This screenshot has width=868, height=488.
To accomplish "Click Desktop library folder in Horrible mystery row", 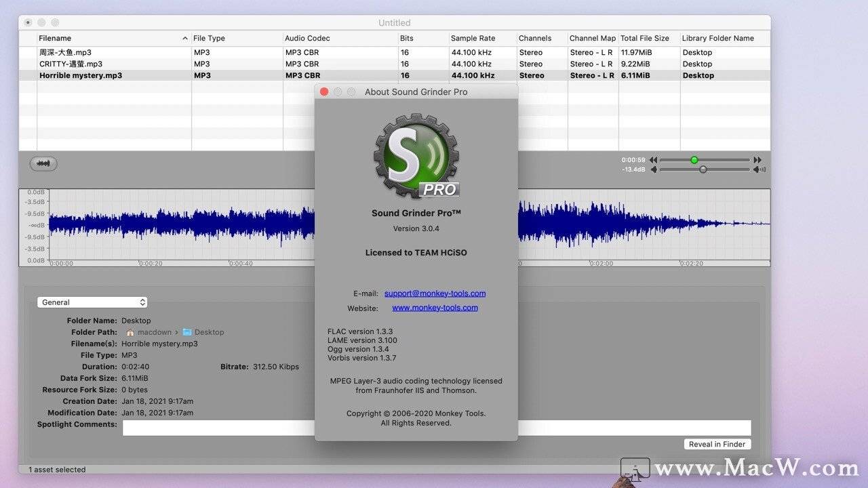I will click(x=698, y=75).
